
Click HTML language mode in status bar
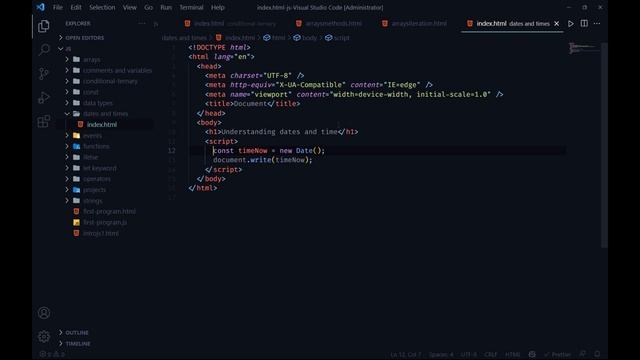pyautogui.click(x=513, y=354)
